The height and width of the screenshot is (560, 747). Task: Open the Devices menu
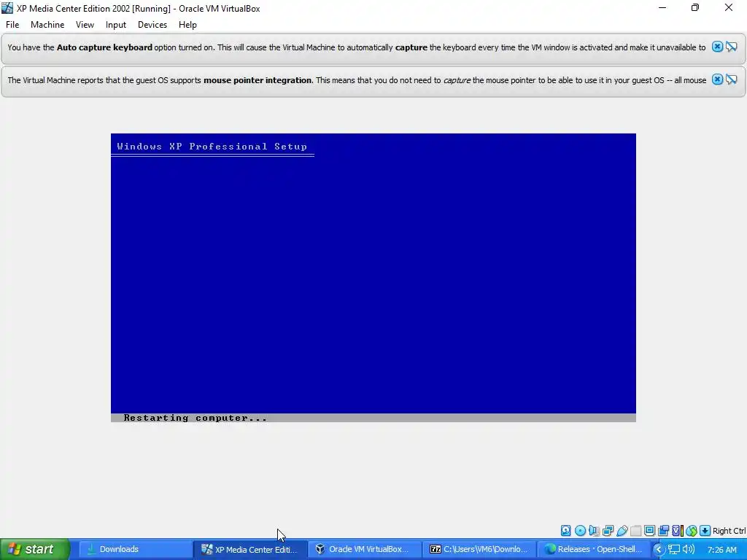click(152, 25)
